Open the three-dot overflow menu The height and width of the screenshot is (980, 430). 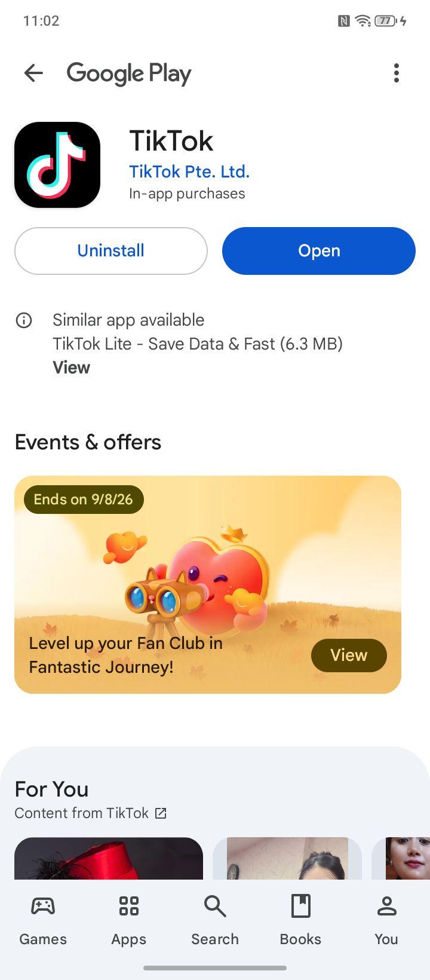(x=396, y=73)
